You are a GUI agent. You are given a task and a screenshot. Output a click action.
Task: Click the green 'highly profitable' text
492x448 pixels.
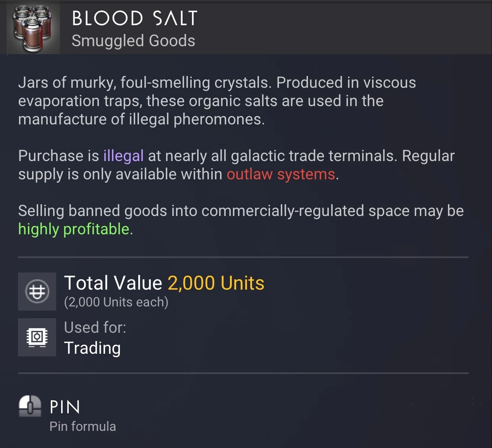pos(74,229)
